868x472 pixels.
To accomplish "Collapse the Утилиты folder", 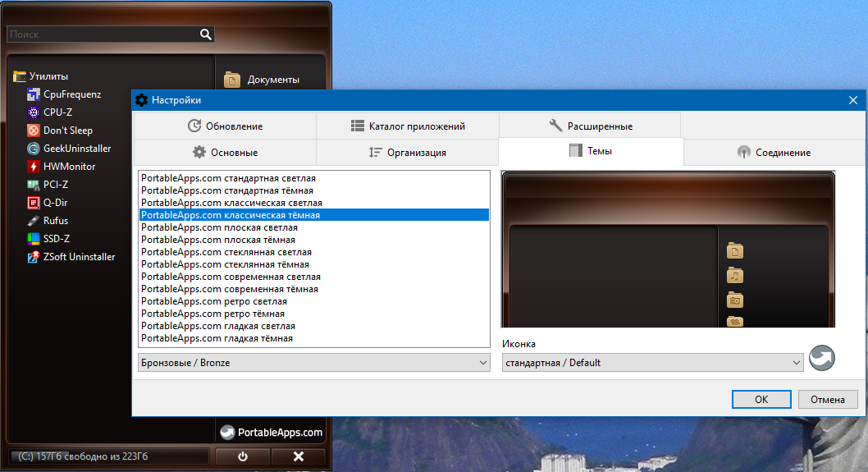I will [40, 76].
